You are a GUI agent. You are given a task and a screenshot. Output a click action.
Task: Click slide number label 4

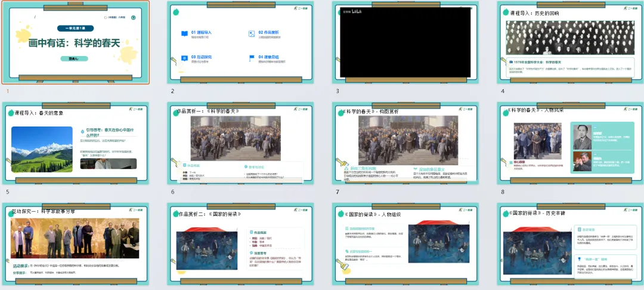pyautogui.click(x=503, y=91)
